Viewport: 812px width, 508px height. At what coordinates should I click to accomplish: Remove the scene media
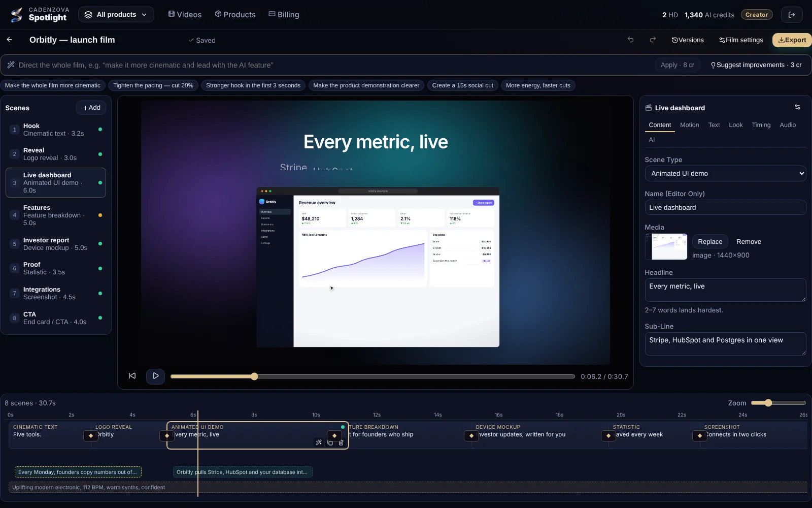(x=749, y=242)
